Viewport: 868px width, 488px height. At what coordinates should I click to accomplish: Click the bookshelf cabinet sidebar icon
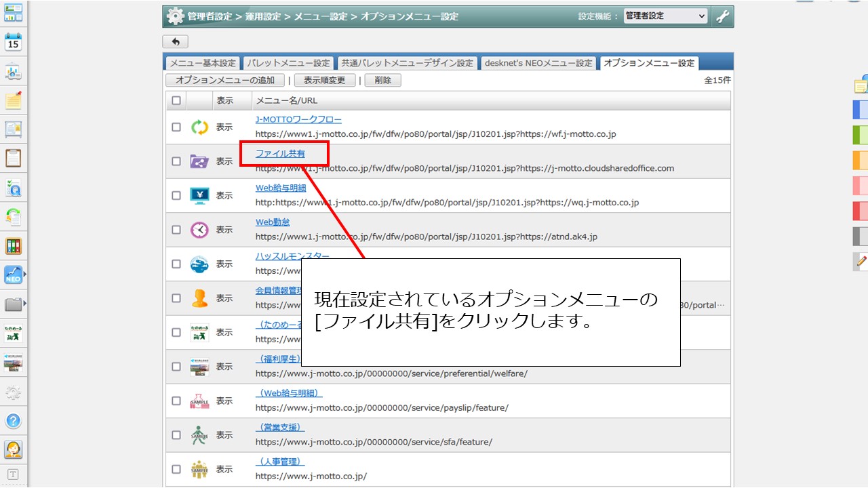pos(14,245)
